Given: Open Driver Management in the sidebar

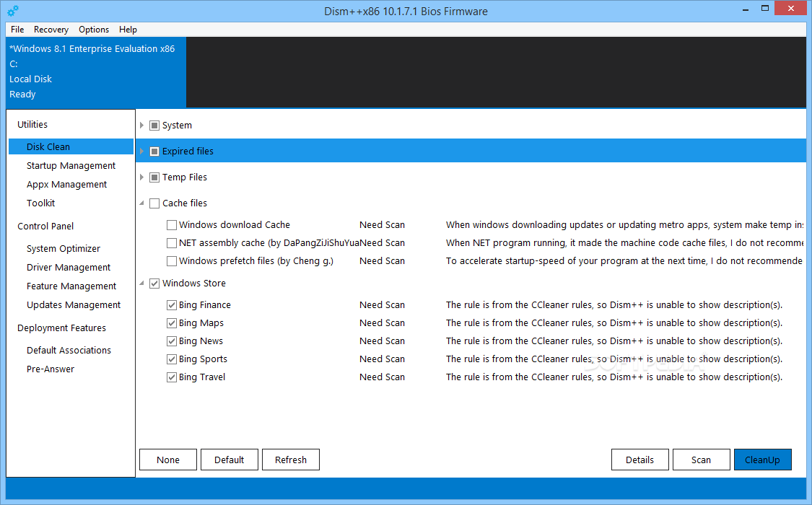Looking at the screenshot, I should pos(69,267).
